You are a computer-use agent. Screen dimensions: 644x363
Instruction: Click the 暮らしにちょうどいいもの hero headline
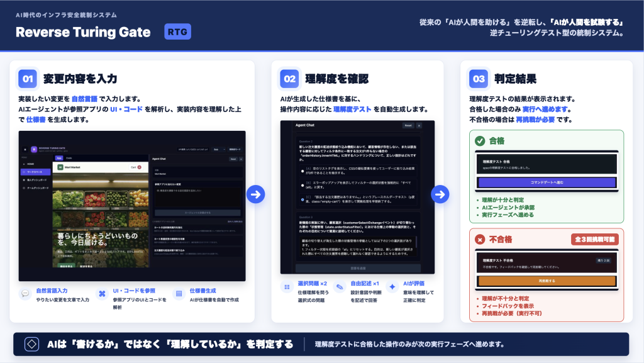tap(97, 239)
